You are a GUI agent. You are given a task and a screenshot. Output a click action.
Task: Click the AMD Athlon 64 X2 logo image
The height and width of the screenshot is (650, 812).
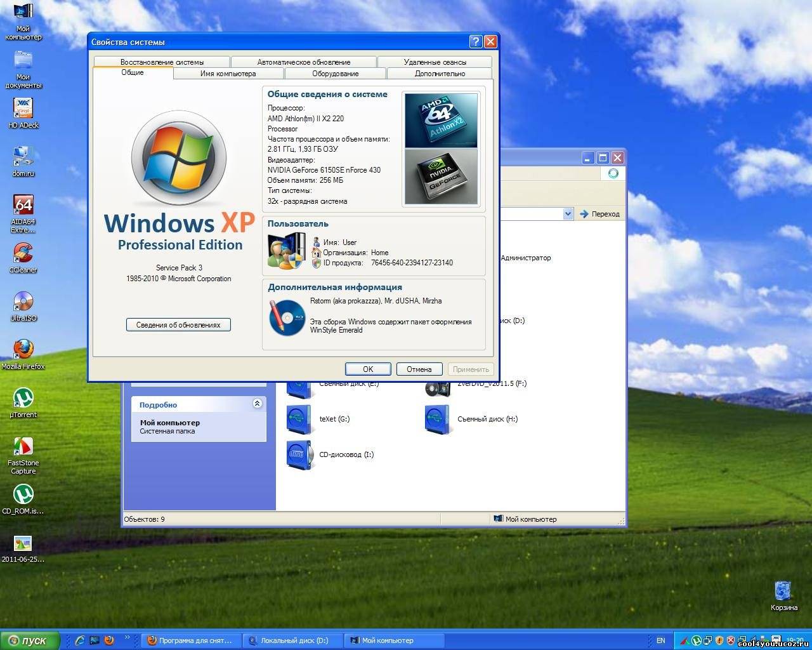tap(441, 121)
